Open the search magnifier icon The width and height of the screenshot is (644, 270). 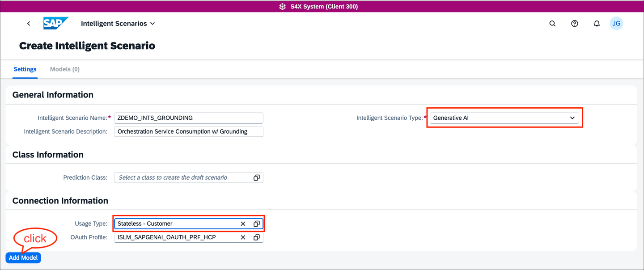point(552,24)
